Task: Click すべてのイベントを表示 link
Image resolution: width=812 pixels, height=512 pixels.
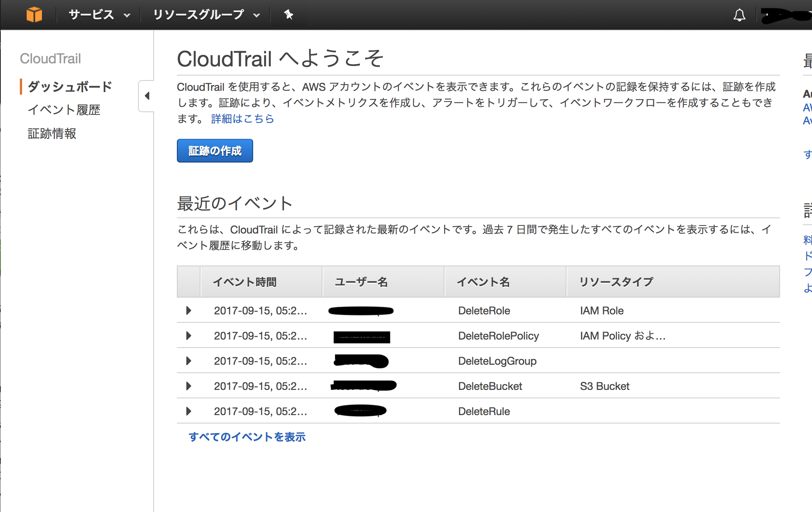Action: coord(247,436)
